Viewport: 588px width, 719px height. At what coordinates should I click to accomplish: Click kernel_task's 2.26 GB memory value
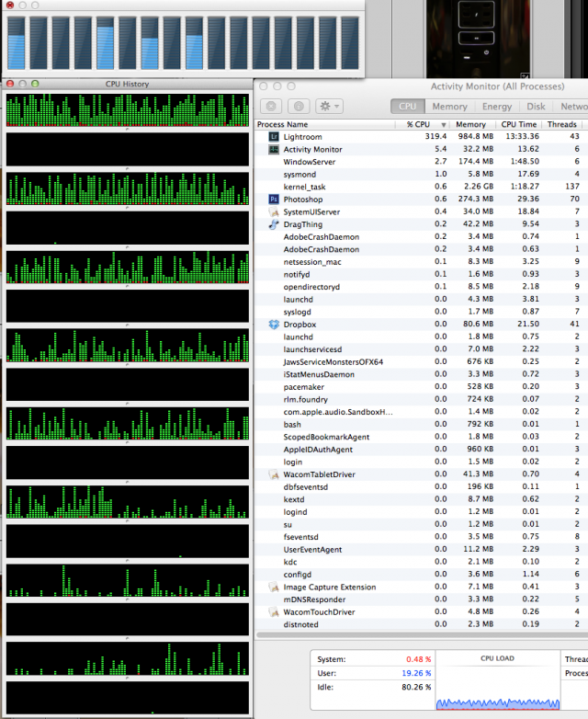[478, 186]
